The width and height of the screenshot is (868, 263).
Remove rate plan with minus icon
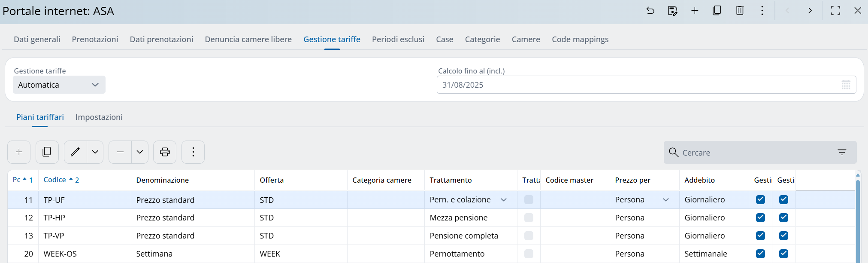pos(120,152)
